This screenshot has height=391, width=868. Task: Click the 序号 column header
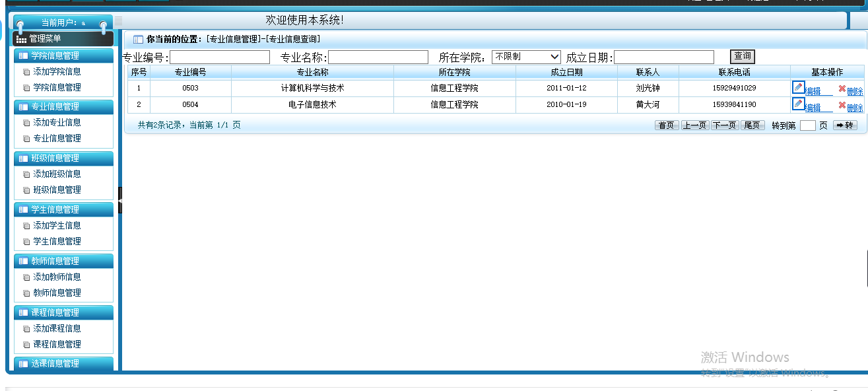click(x=139, y=72)
